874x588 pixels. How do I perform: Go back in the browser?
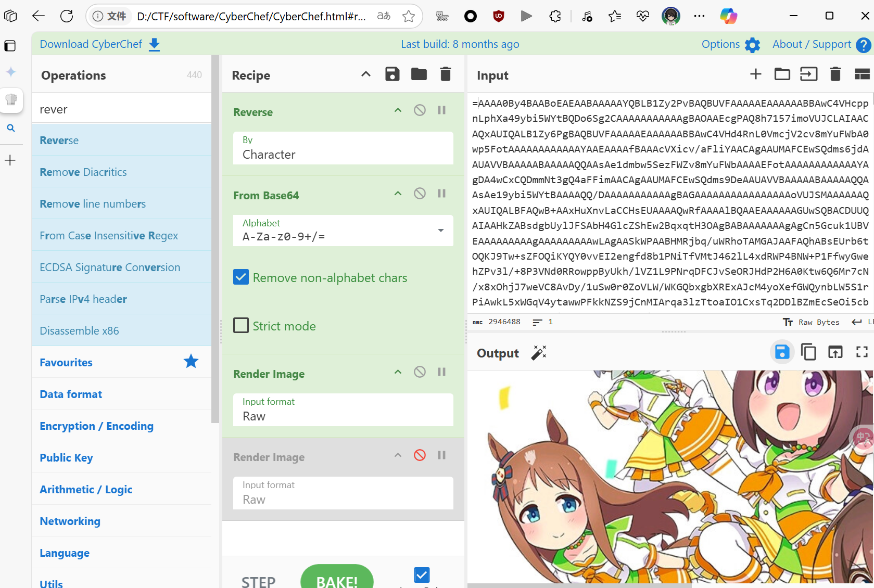(x=39, y=16)
